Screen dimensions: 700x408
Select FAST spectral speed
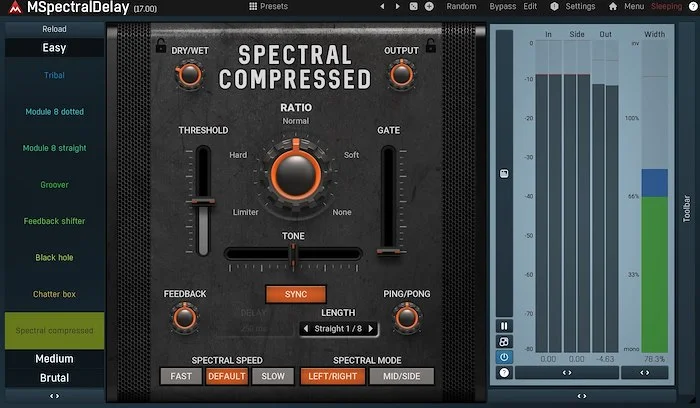coord(181,376)
